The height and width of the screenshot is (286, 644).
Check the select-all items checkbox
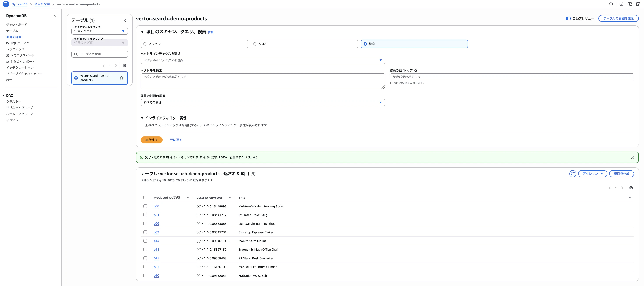coord(145,197)
